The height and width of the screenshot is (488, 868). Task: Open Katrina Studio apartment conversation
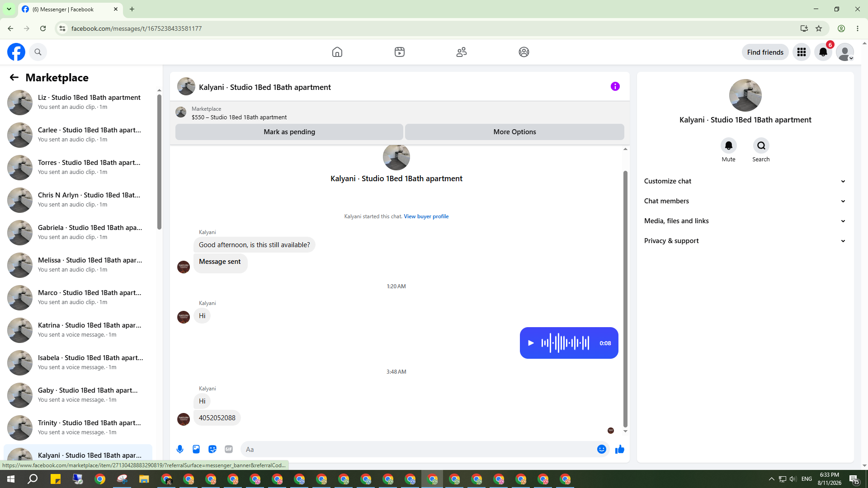click(78, 330)
